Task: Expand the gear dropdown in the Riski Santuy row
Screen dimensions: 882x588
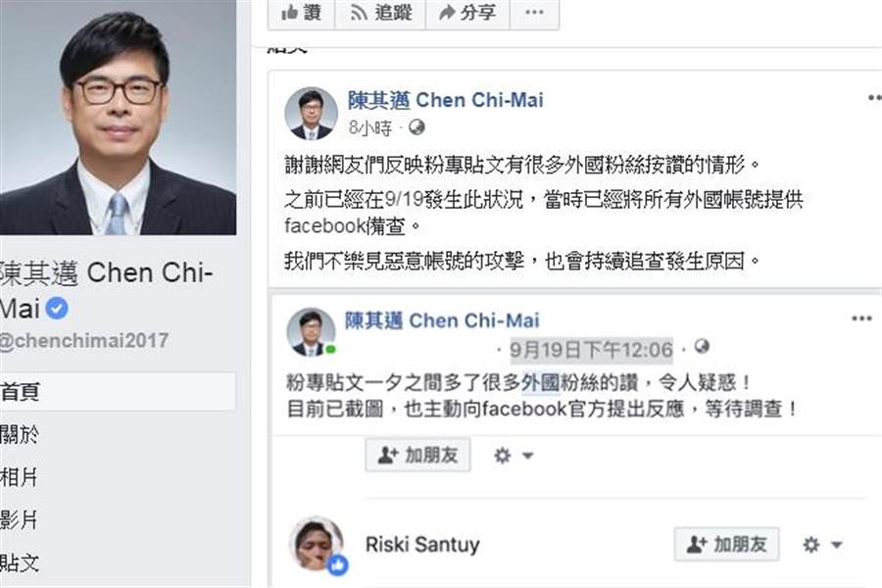Action: point(822,545)
